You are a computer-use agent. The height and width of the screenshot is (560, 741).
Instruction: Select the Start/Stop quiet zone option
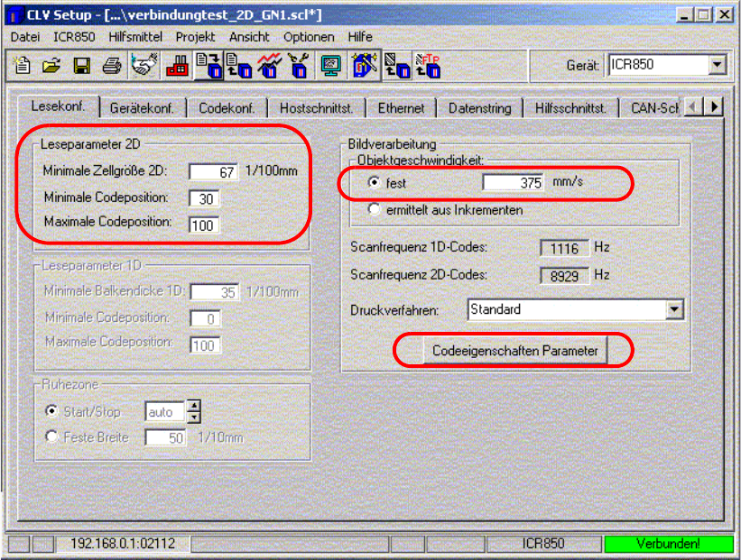pyautogui.click(x=51, y=411)
